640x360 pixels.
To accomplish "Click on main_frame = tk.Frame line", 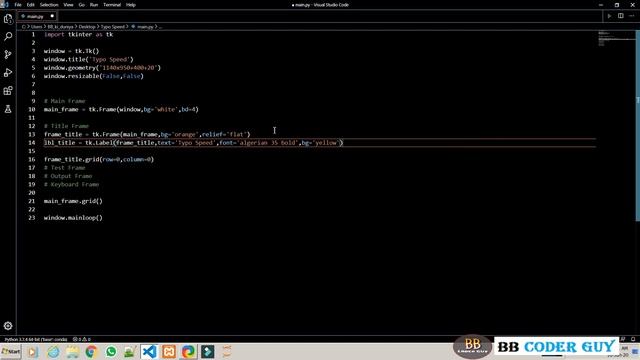I will (121, 109).
